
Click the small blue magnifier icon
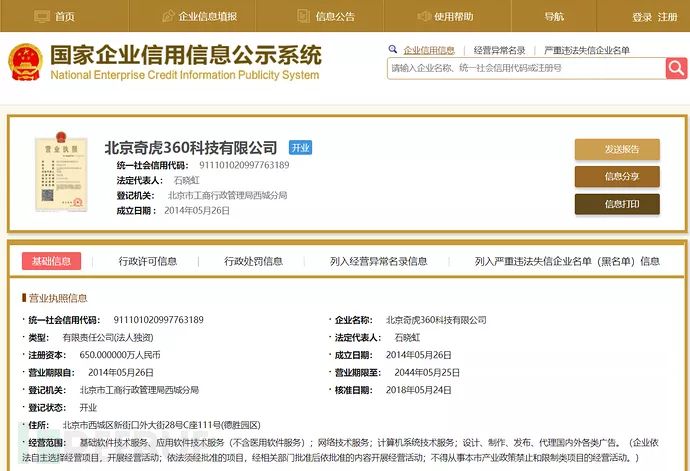pos(393,49)
